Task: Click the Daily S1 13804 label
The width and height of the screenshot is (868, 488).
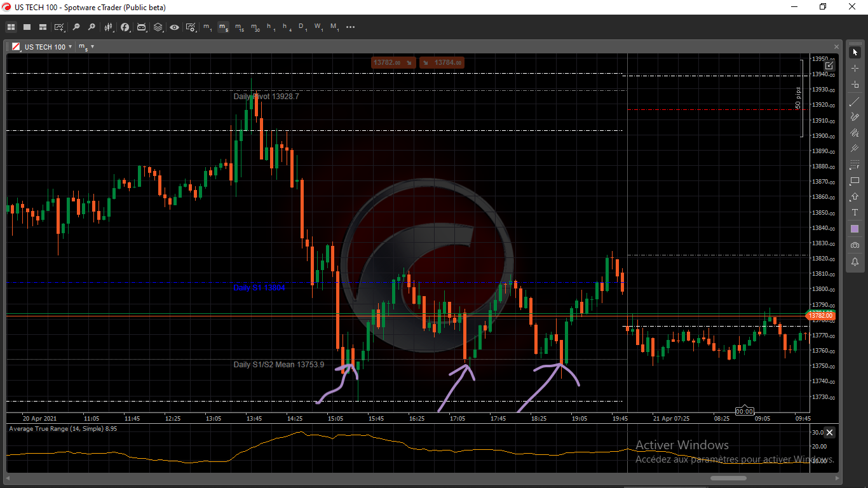Action: click(259, 288)
